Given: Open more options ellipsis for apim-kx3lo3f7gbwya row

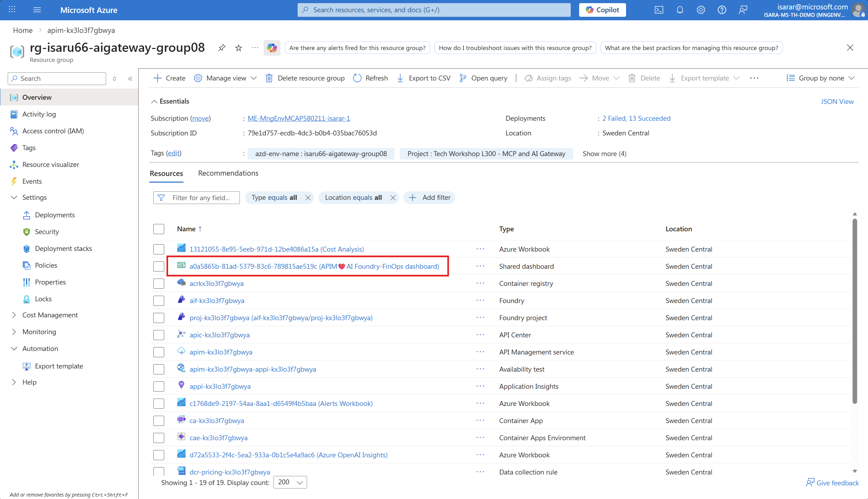Looking at the screenshot, I should point(480,352).
